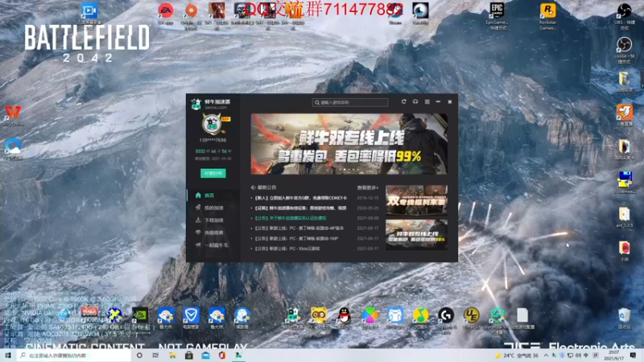Open the Windows Start menu

point(8,356)
